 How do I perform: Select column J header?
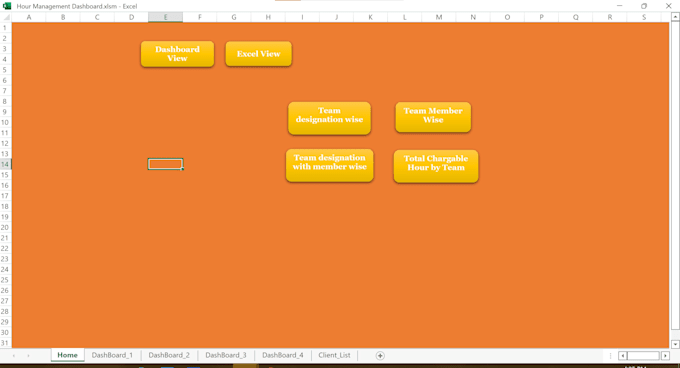click(x=337, y=17)
